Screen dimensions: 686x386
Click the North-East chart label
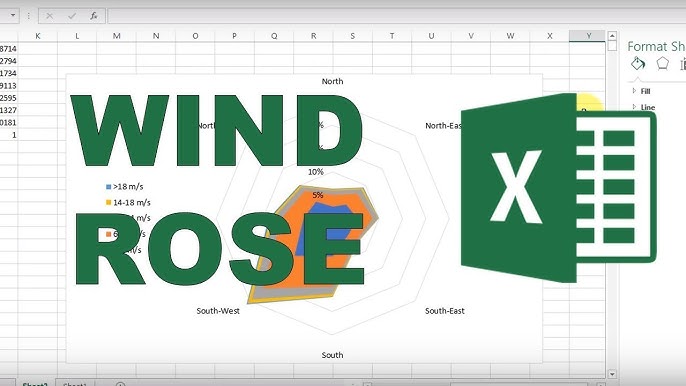point(444,126)
